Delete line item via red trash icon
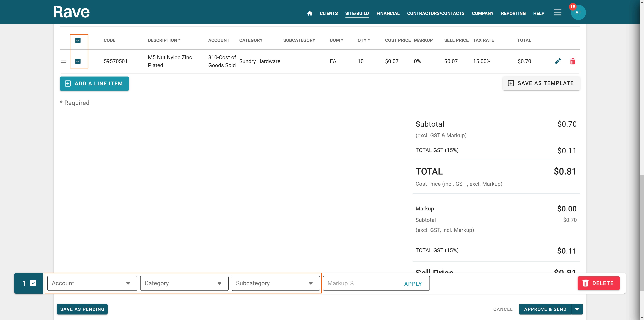644x320 pixels. (x=573, y=61)
